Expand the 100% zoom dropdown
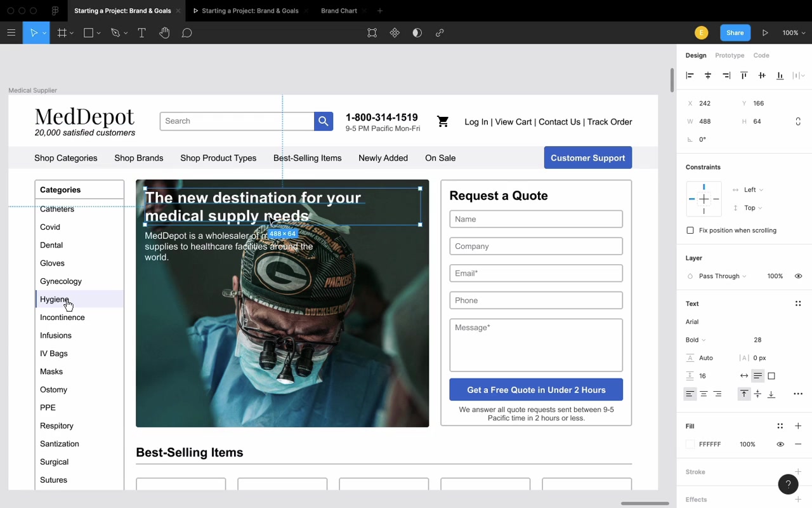This screenshot has height=508, width=812. tap(794, 33)
